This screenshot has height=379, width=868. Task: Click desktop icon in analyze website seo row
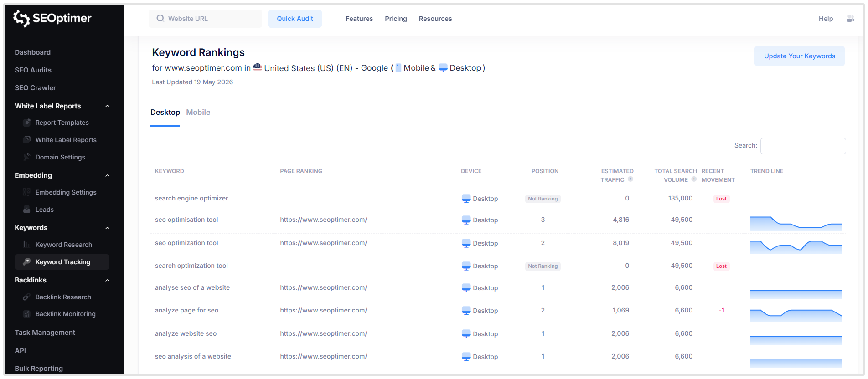(x=466, y=334)
